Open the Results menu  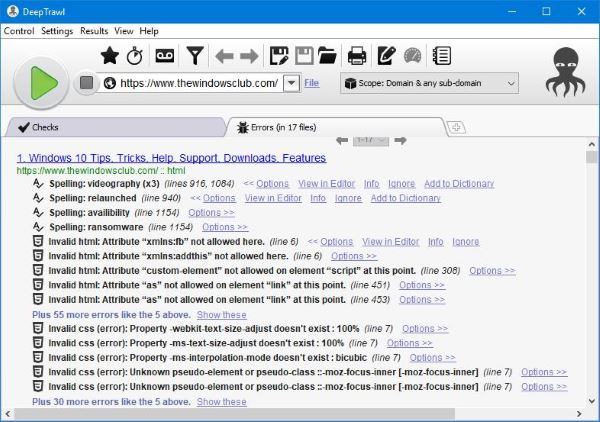(94, 31)
